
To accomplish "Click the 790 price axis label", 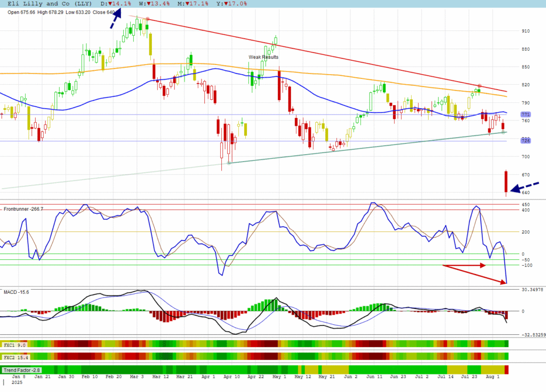I will (525, 103).
